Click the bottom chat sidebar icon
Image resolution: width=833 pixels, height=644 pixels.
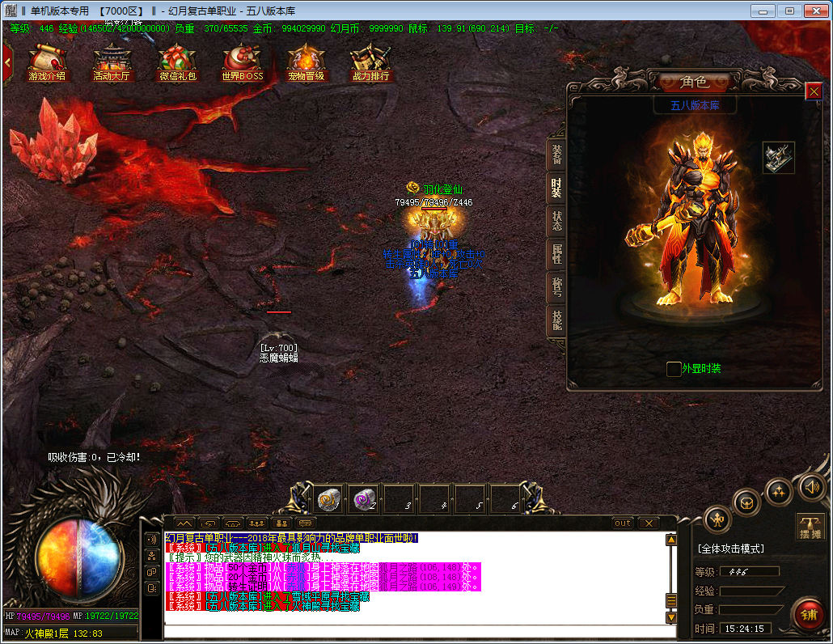click(x=152, y=588)
